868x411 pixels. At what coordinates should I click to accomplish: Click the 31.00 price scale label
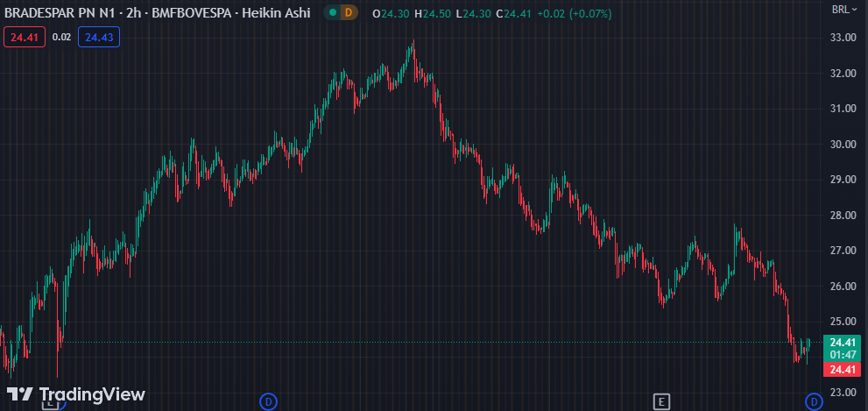843,109
